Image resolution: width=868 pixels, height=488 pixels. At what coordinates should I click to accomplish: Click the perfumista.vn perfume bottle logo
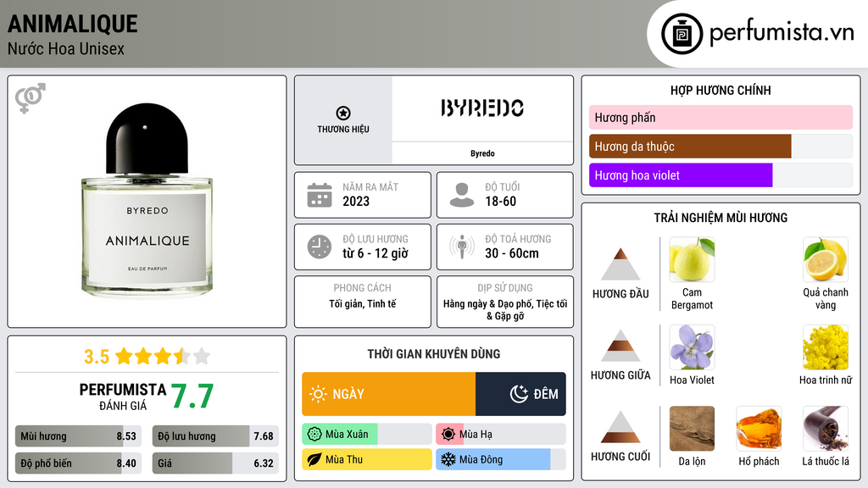[x=680, y=34]
